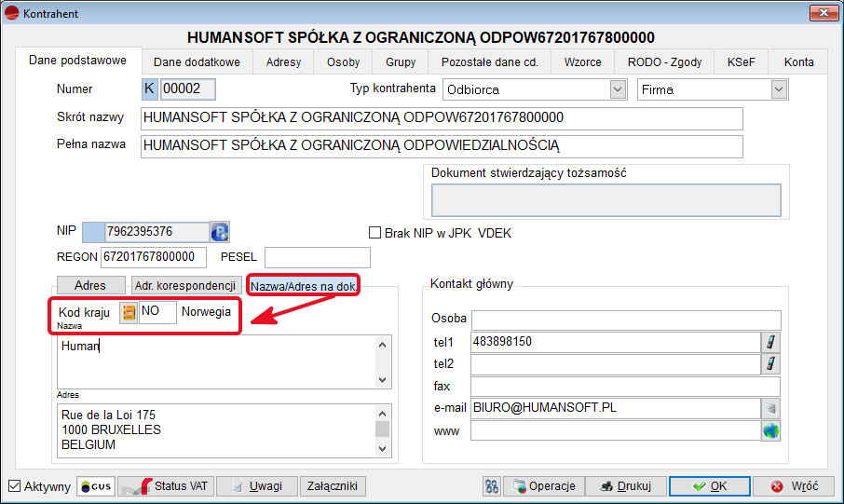This screenshot has width=844, height=504.
Task: Select the Adres sub-tab
Action: [90, 285]
